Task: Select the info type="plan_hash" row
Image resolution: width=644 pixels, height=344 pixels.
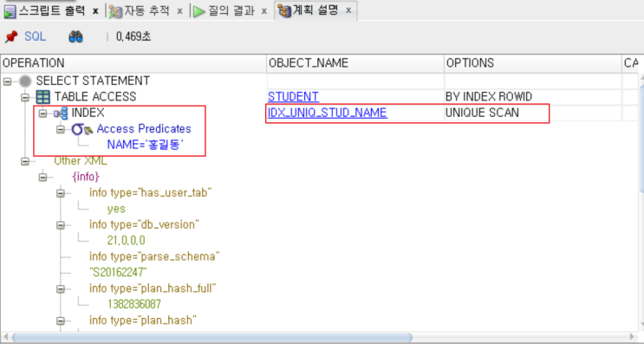Action: click(x=143, y=321)
